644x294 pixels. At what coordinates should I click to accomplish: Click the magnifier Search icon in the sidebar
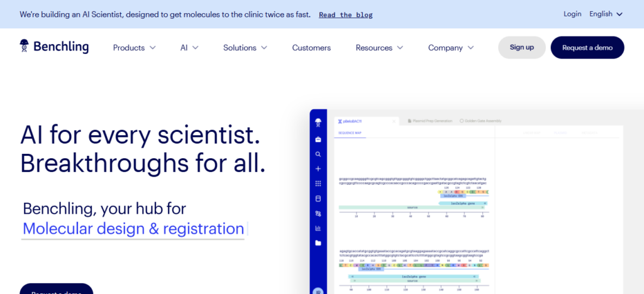(318, 154)
